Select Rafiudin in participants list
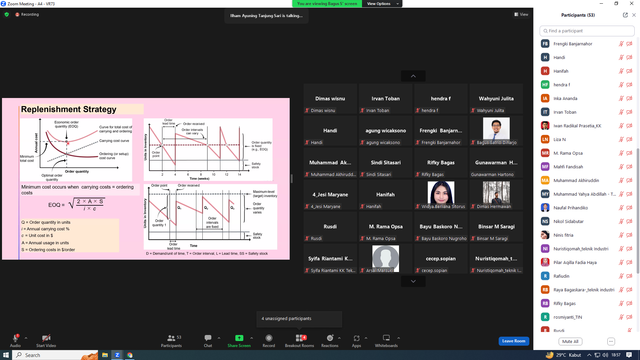The image size is (640, 360). [x=587, y=276]
